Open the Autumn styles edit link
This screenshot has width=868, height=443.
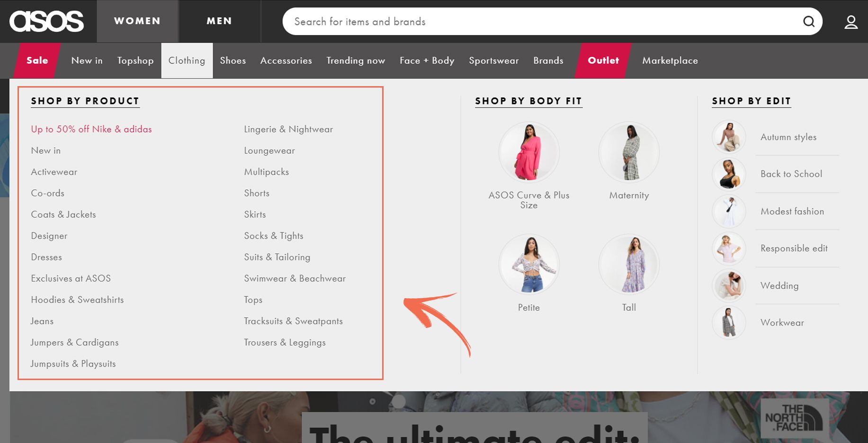[x=788, y=137]
